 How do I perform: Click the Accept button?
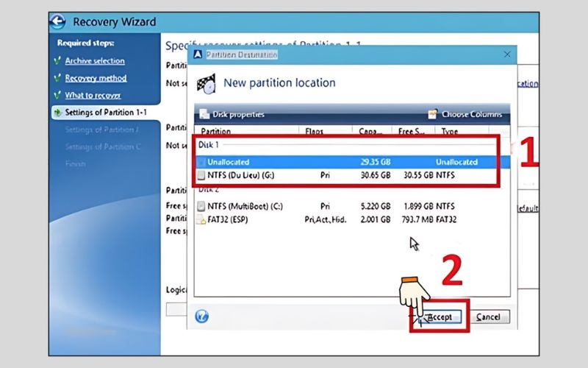coord(440,317)
